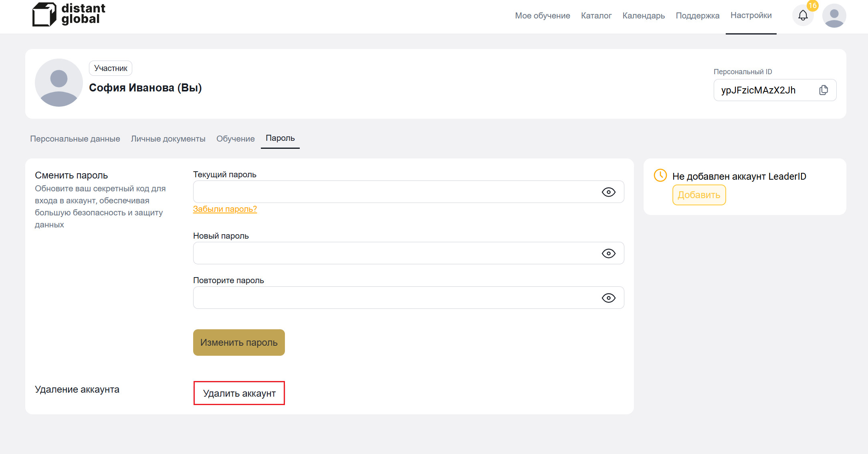Open the Поддержка navigation item
Viewport: 868px width, 454px height.
697,16
